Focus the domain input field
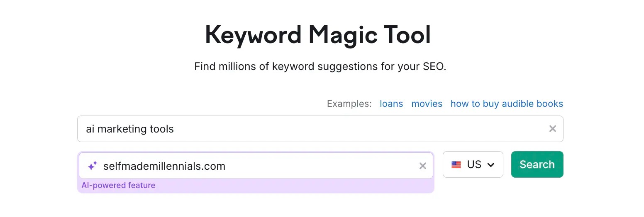 256,166
